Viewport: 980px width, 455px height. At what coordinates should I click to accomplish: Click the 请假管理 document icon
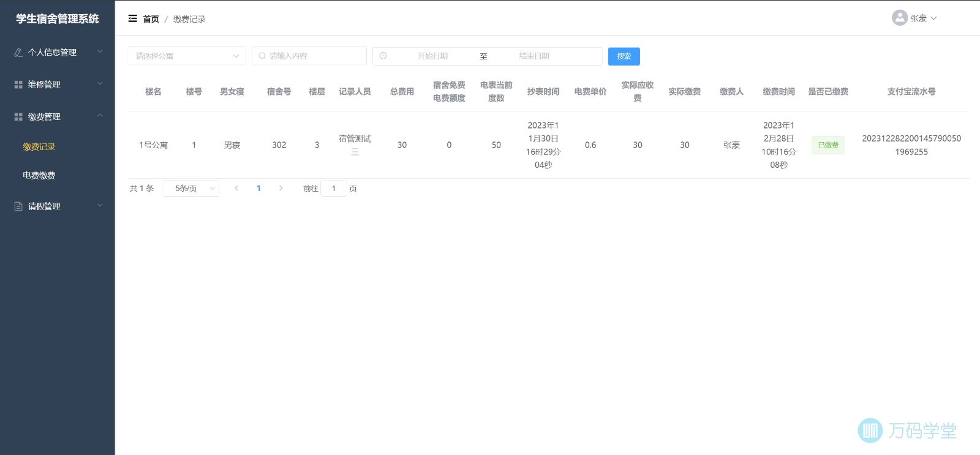(18, 206)
